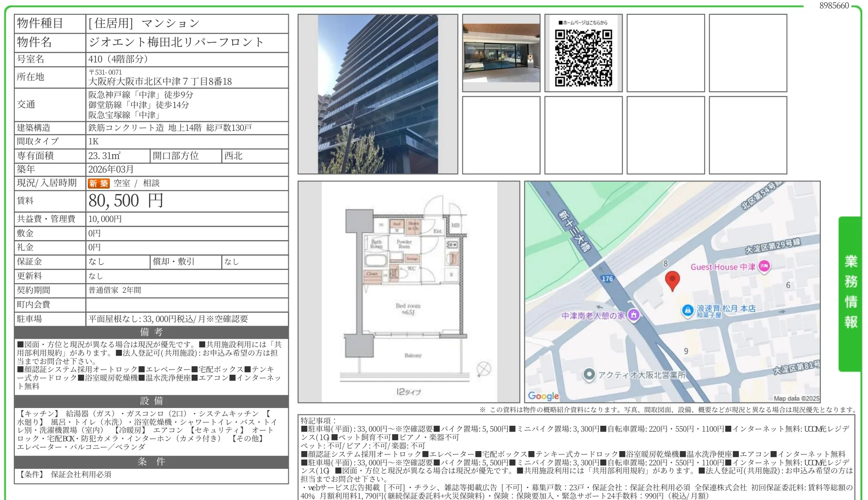Open the building exterior photo
This screenshot has width=868, height=500.
tap(377, 94)
